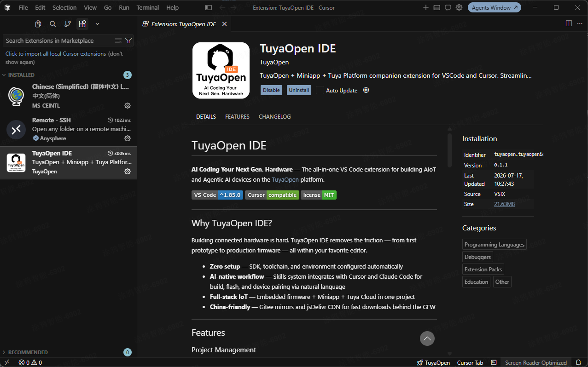
Task: Open the Debuggers category
Action: pyautogui.click(x=477, y=257)
